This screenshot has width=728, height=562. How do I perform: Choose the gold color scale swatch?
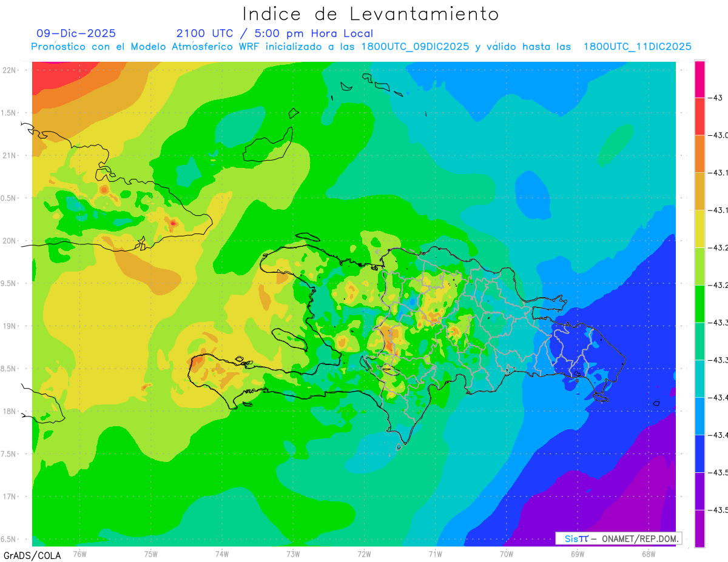699,192
